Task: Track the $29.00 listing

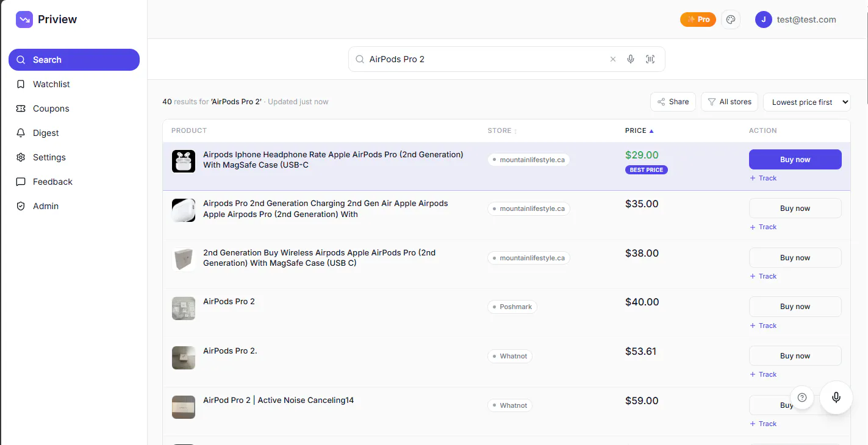Action: pyautogui.click(x=763, y=178)
